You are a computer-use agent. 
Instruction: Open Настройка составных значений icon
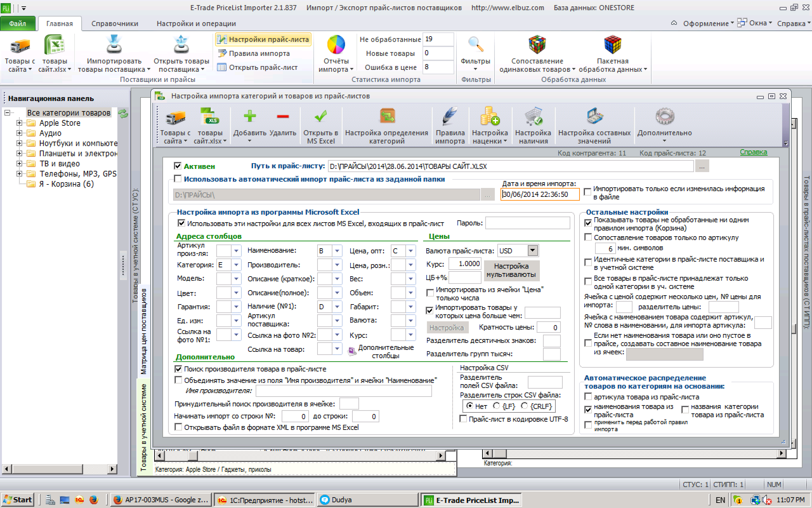(594, 126)
